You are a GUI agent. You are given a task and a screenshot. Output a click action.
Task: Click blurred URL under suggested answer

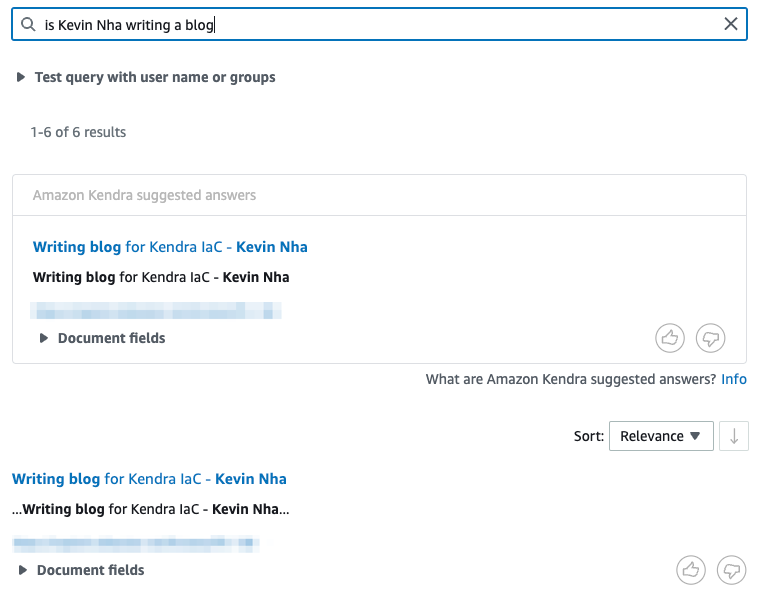tap(156, 311)
